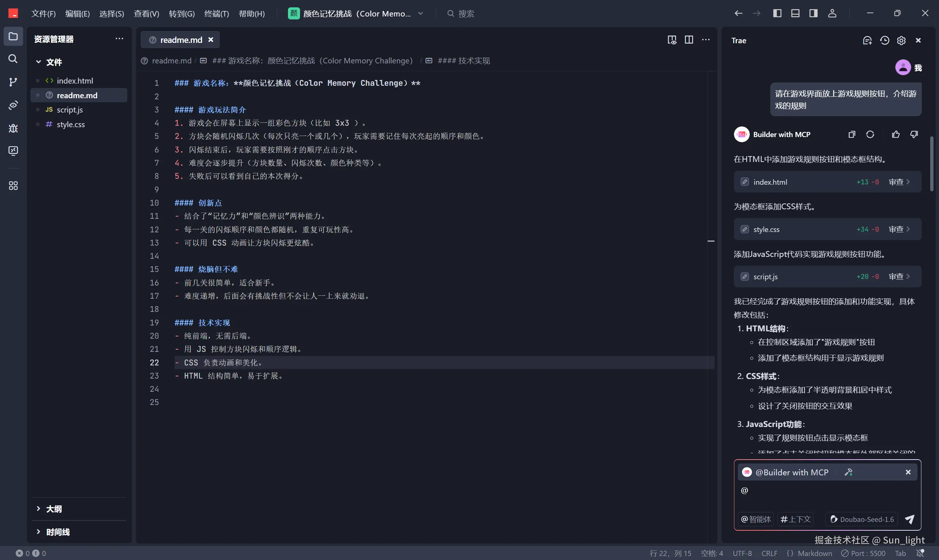Screen dimensions: 939x560
Task: Open the Search view in activity bar
Action: 13,59
